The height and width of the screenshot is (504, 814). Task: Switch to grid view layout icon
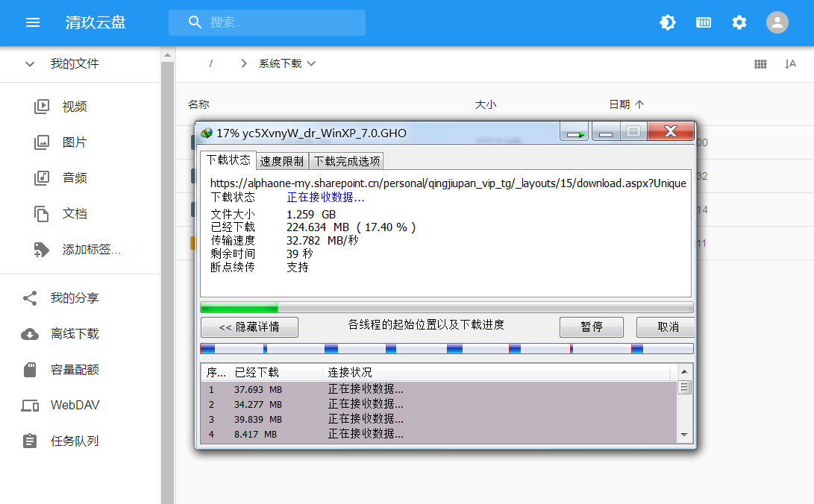tap(760, 64)
